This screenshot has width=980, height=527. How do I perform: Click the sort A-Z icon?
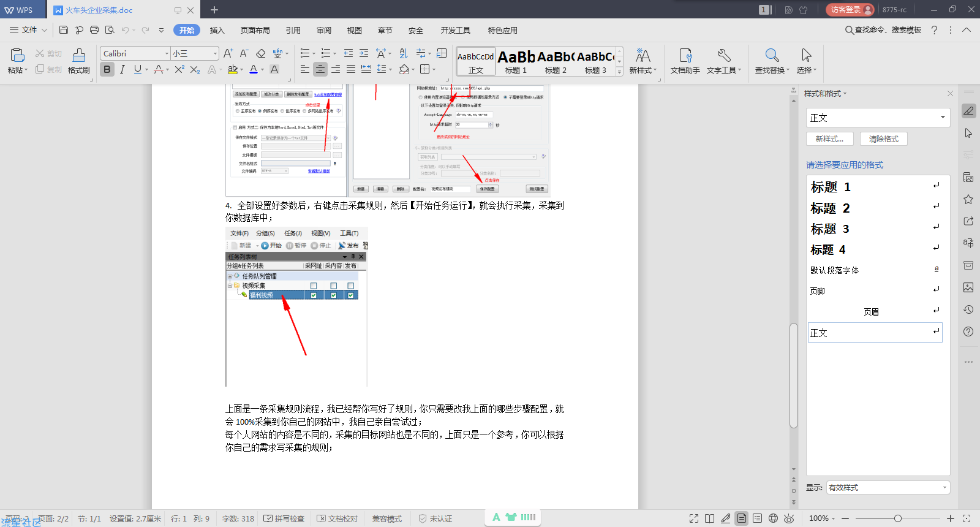tap(404, 53)
